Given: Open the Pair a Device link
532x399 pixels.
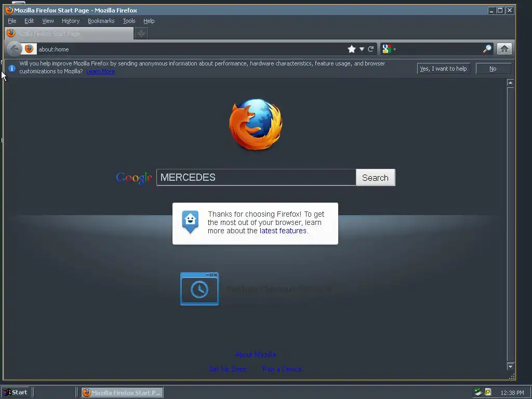Looking at the screenshot, I should 282,369.
